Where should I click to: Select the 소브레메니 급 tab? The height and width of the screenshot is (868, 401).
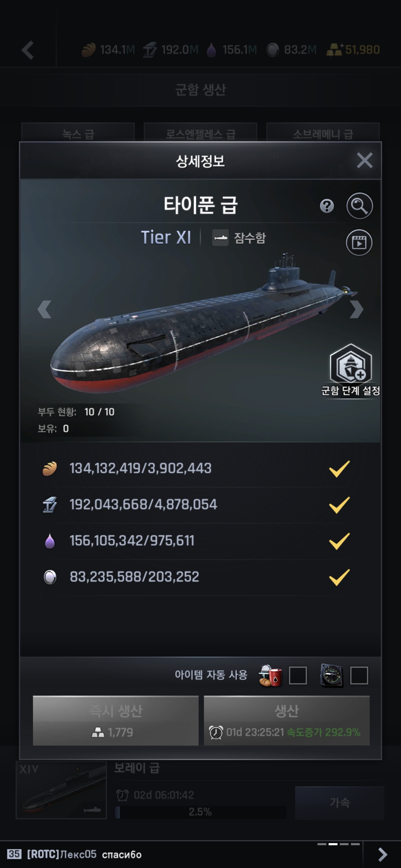(323, 133)
